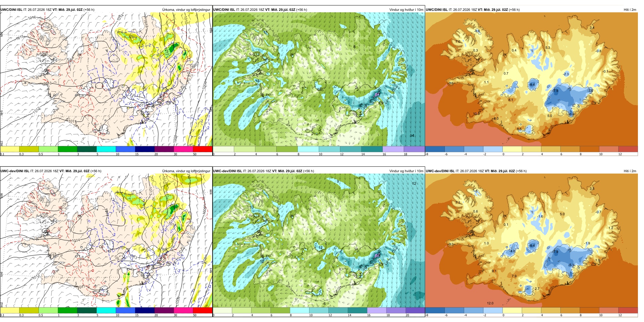Viewport: 644px width, 322px height.
Task: Click the dark blue -8 swatch in UWC temperature legend
Action: tap(435, 149)
